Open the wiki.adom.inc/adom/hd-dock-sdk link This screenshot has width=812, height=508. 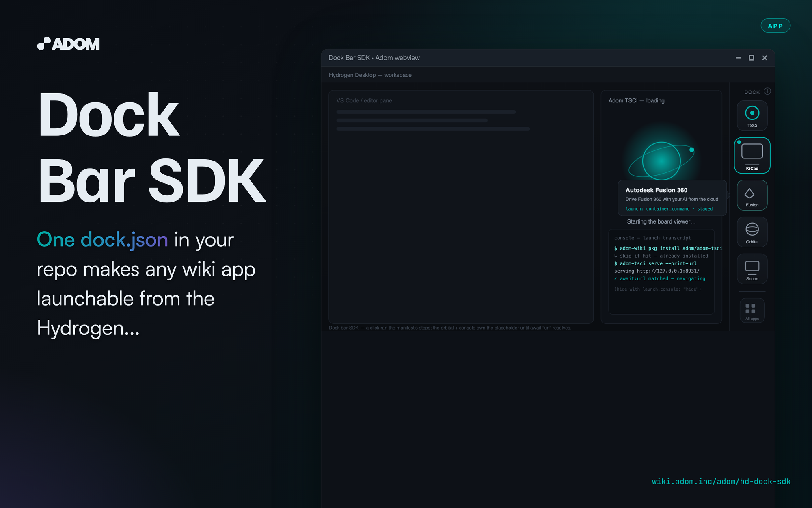721,482
